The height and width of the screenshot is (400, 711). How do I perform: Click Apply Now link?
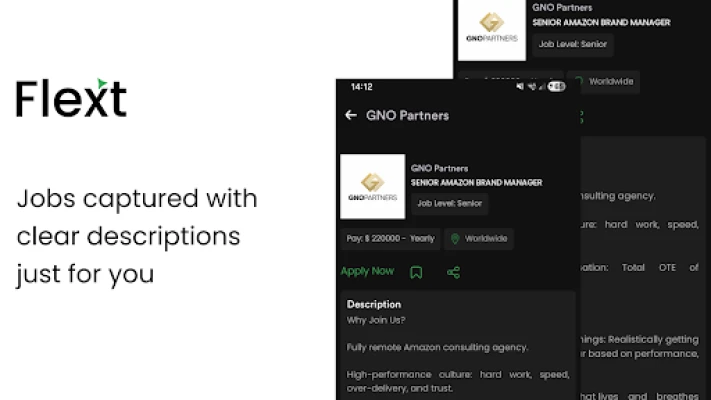367,271
